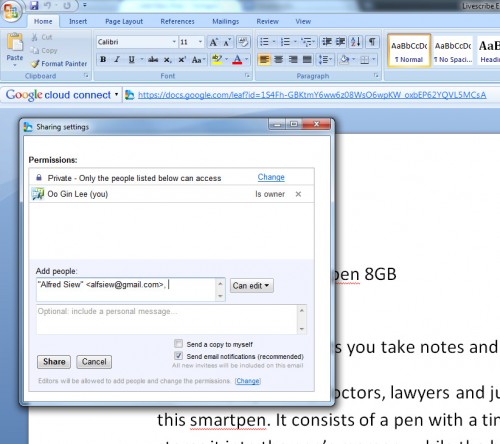Open the docs.google.com document link
The image size is (500, 444).
pos(312,95)
